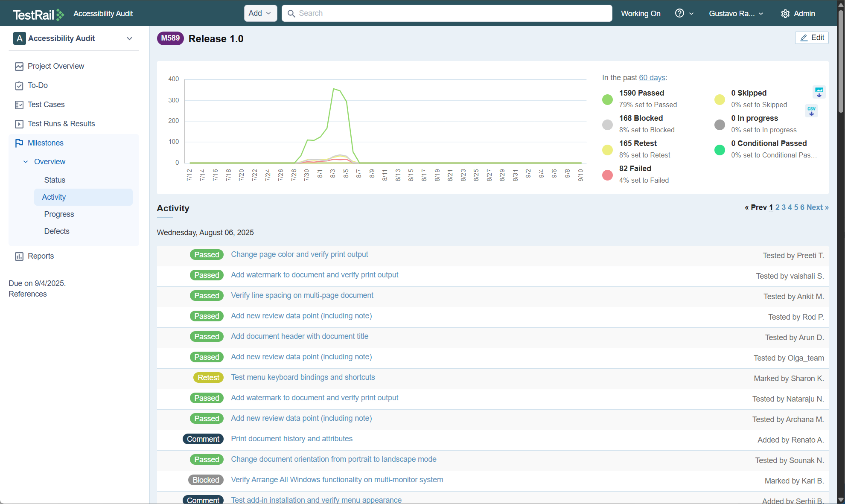Image resolution: width=845 pixels, height=504 pixels.
Task: Collapse the Overview tree section
Action: pos(26,162)
